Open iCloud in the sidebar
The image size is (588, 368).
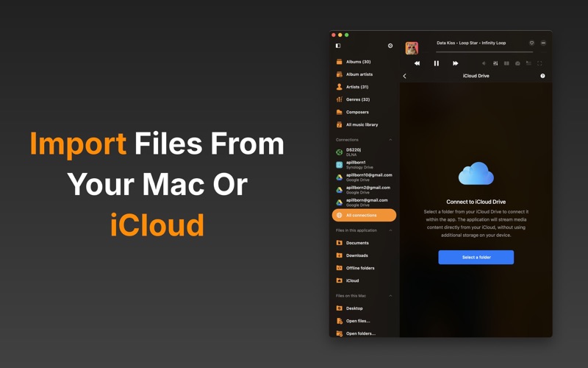coord(364,280)
